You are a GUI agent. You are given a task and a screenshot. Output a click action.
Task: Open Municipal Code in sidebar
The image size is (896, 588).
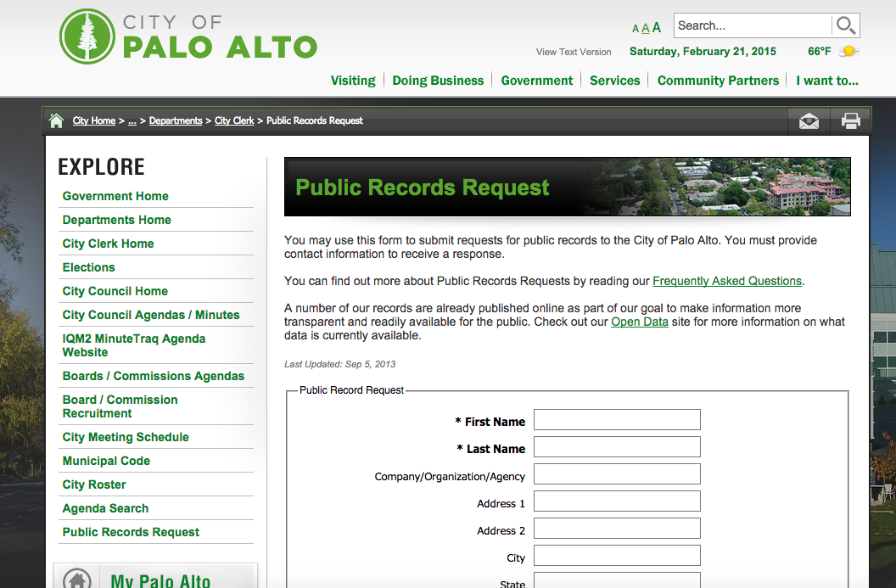[x=106, y=461]
